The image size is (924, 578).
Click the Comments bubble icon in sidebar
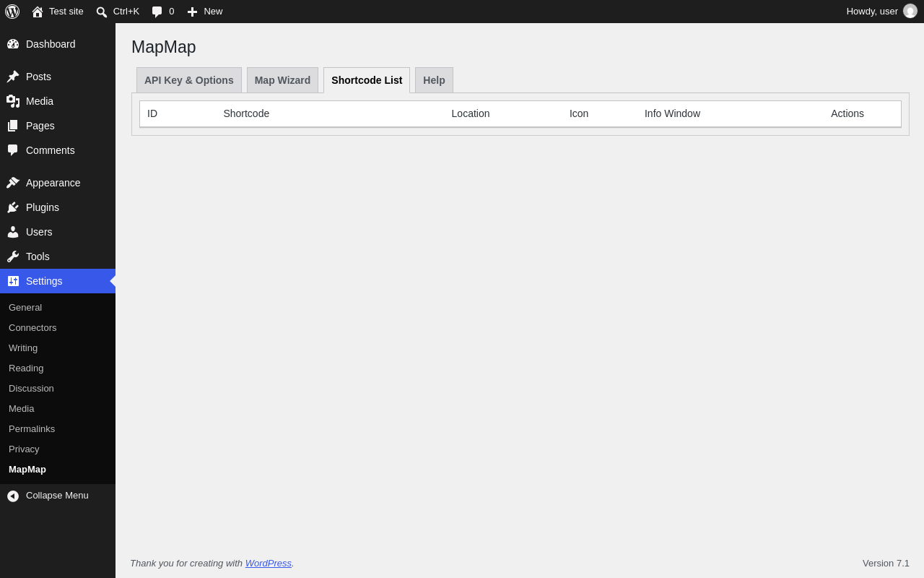[x=13, y=150]
